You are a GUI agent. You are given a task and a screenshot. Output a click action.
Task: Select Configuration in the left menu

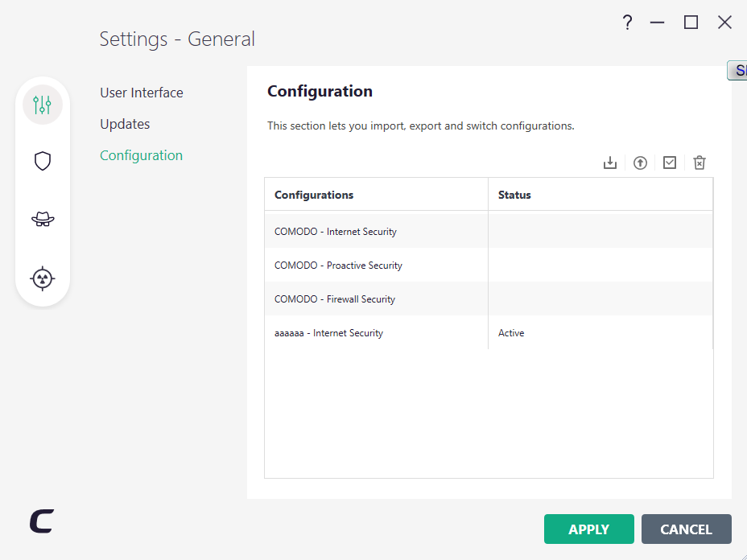[x=141, y=155]
